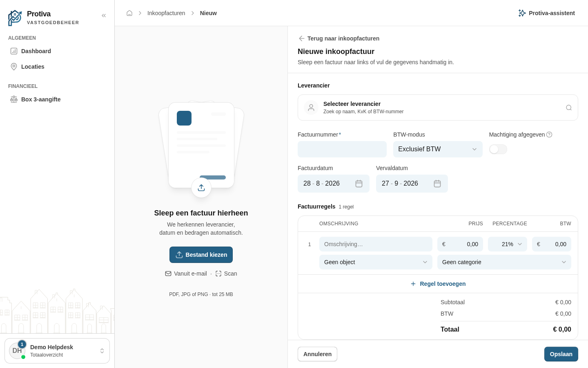
Task: Collapse the sidebar with double-chevron icon
Action: tap(104, 16)
